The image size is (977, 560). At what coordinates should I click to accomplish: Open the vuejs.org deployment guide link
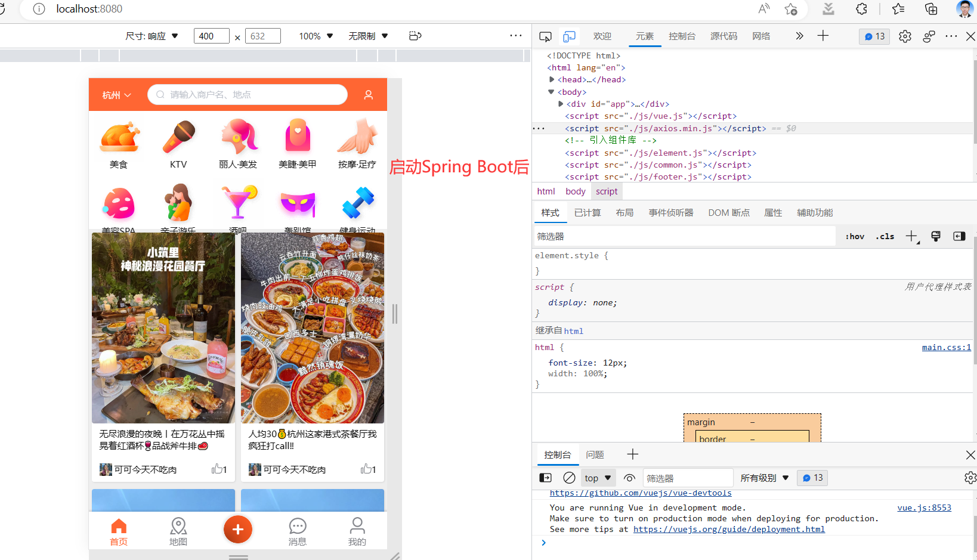[729, 530]
